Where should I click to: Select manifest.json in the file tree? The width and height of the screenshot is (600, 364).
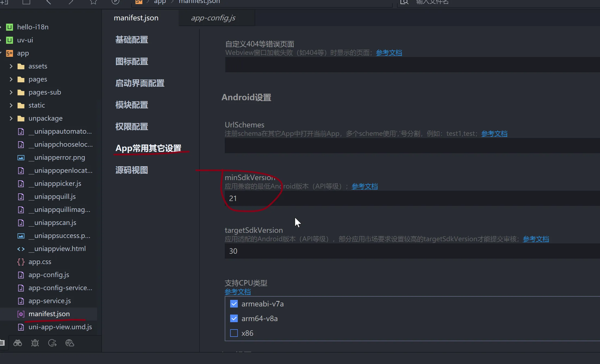(49, 314)
